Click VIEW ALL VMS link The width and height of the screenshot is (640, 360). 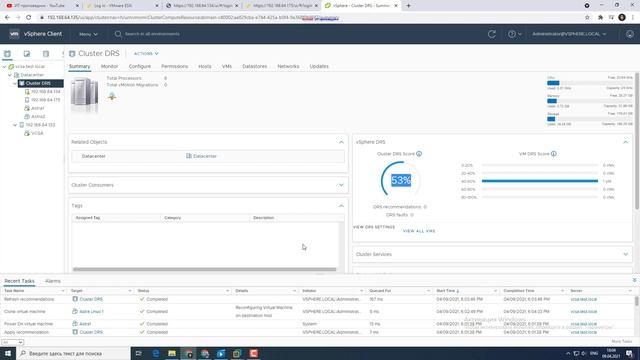point(419,231)
